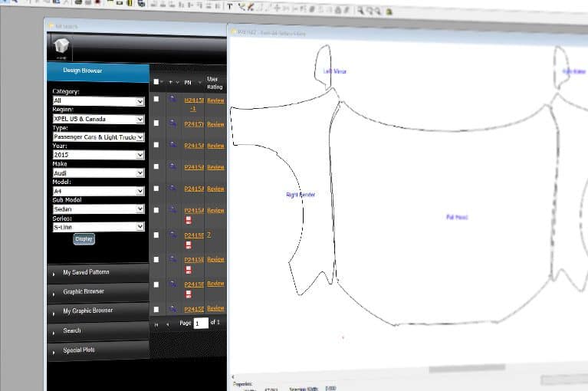Open the Series dropdown showing S-Line

[x=98, y=227]
